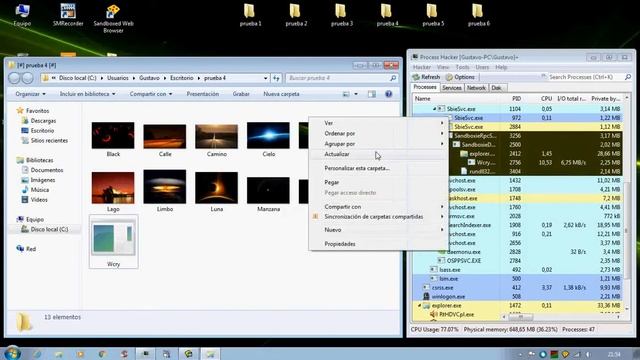The width and height of the screenshot is (640, 360).
Task: Open Explorer help question-mark icon
Action: point(389,94)
